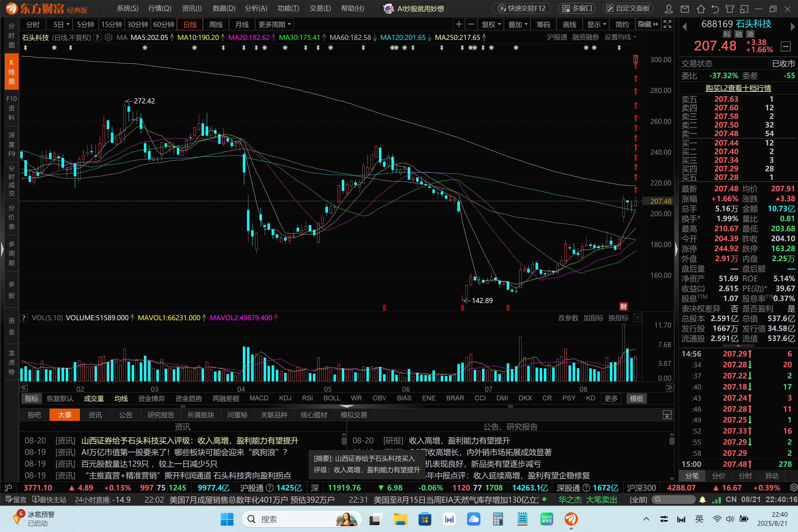Open 显示 display dropdown
Viewport: 798px width, 532px height.
point(596,24)
